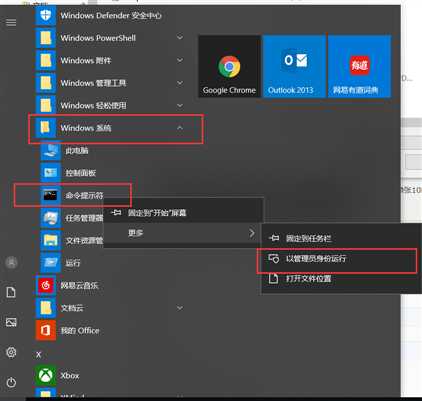
Task: Click the Windows PowerShell folder icon
Action: point(45,38)
